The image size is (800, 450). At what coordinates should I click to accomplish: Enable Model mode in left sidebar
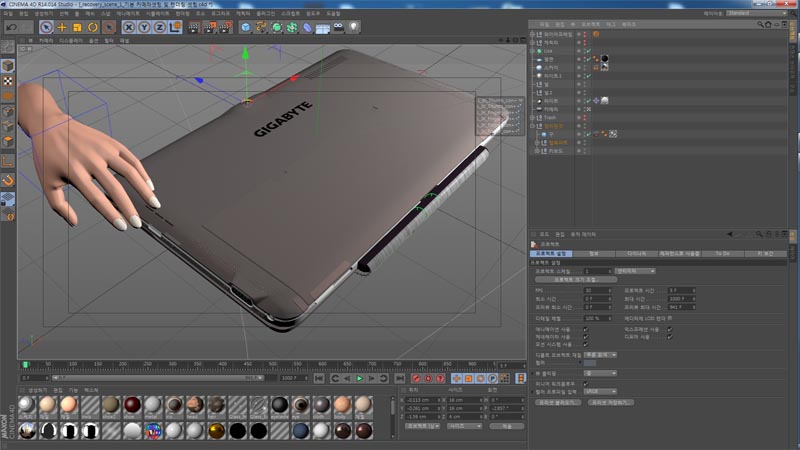(x=8, y=65)
